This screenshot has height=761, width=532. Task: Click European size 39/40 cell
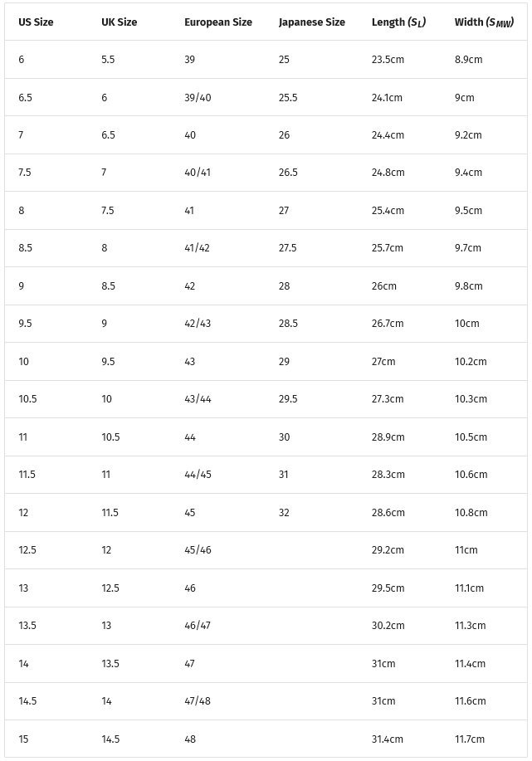click(x=198, y=98)
